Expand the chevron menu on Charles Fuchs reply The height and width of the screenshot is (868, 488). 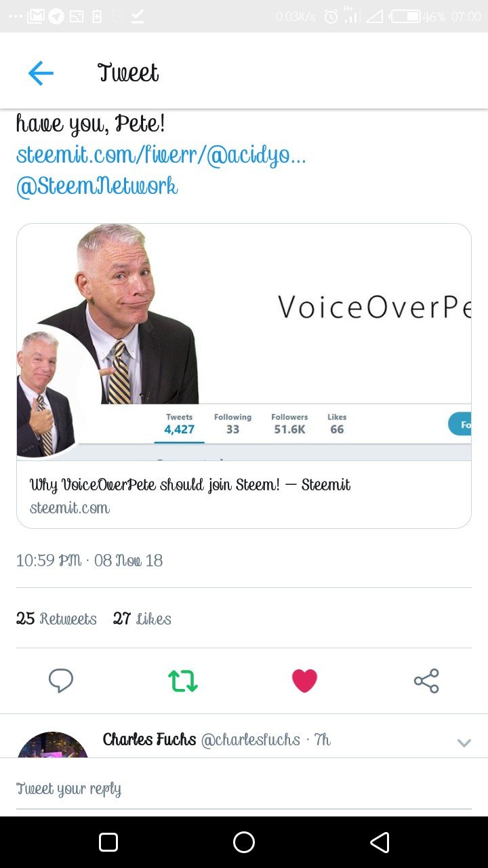click(x=464, y=743)
